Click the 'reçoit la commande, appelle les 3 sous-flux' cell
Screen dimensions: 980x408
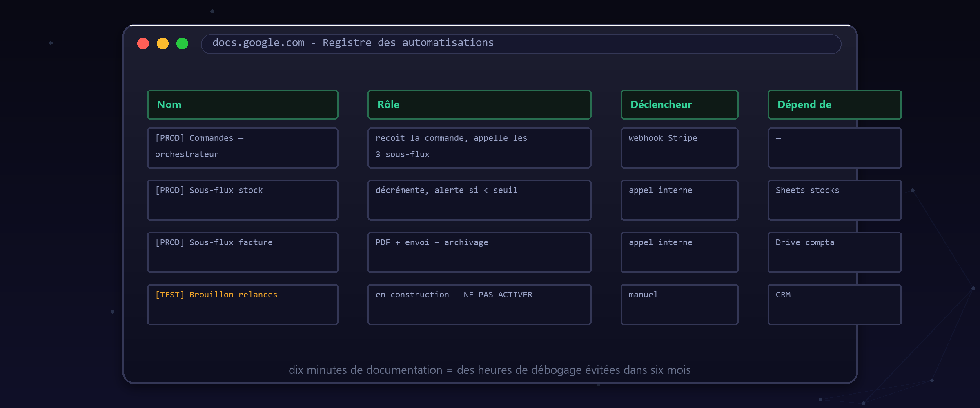coord(479,148)
